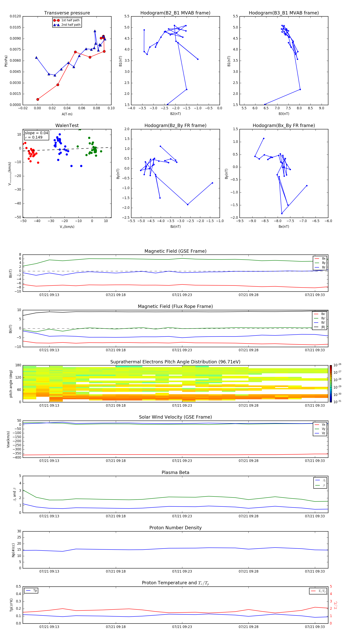Select Bz' in the Flux Rope legend
Viewport: 351px width, 644px height.
tap(320, 323)
